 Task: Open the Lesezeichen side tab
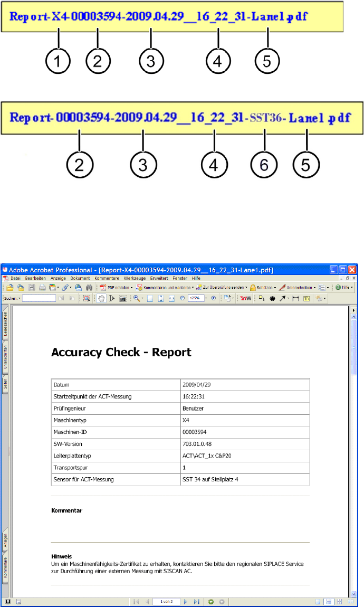coord(5,325)
